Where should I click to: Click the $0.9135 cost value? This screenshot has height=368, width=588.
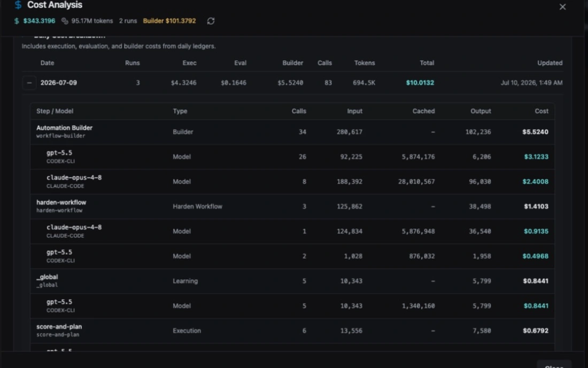(536, 231)
